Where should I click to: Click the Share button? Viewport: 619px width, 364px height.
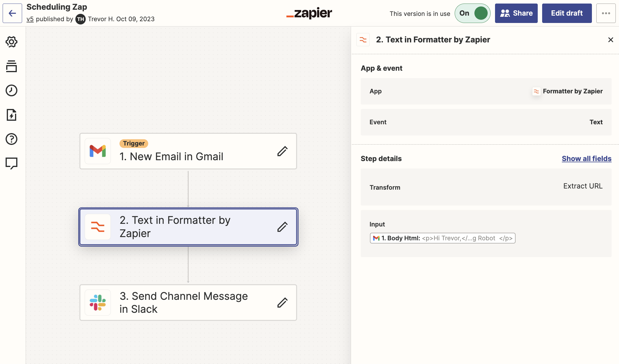[516, 13]
